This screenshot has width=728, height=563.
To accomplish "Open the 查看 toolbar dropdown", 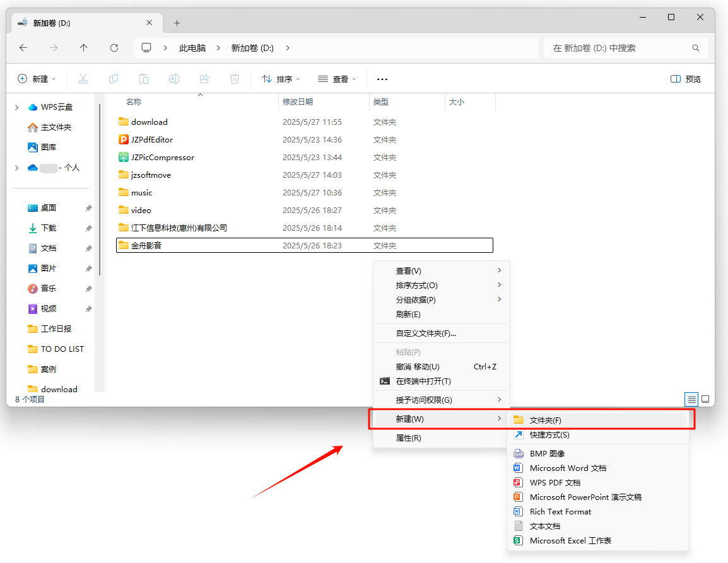I will [337, 79].
